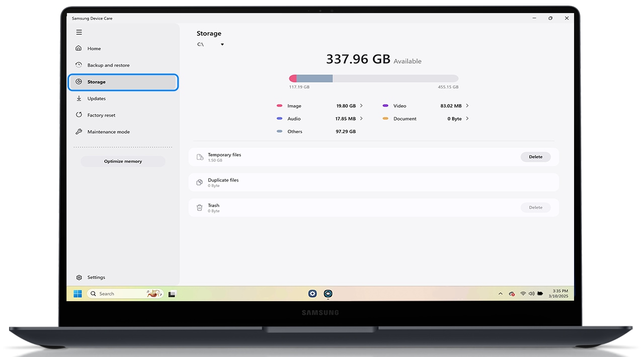
Task: Open Backup and restore page
Action: pyautogui.click(x=123, y=65)
